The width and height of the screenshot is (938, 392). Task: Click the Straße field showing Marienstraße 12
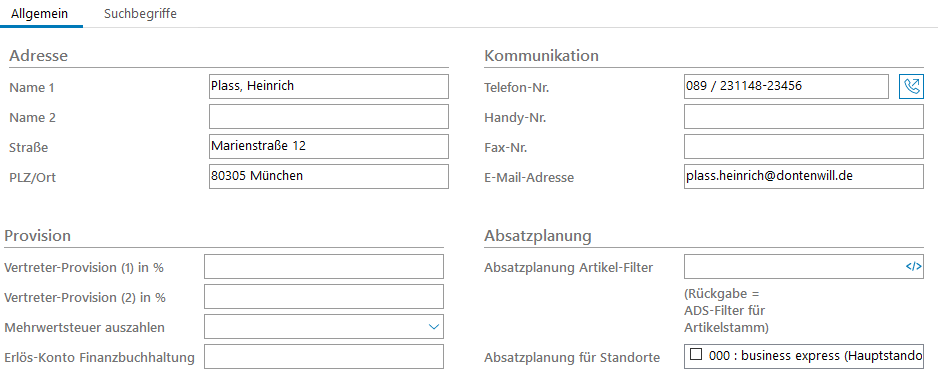pyautogui.click(x=328, y=147)
